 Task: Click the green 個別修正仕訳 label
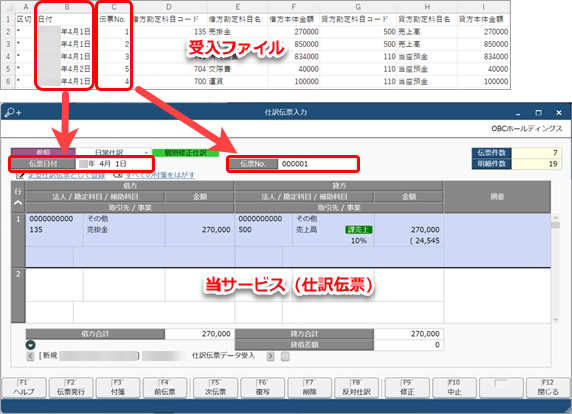click(185, 152)
